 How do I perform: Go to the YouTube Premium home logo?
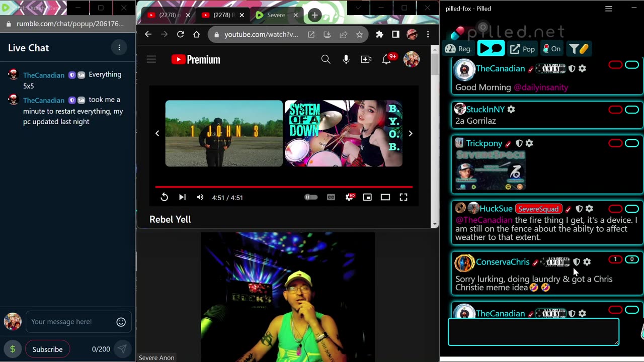coord(196,59)
